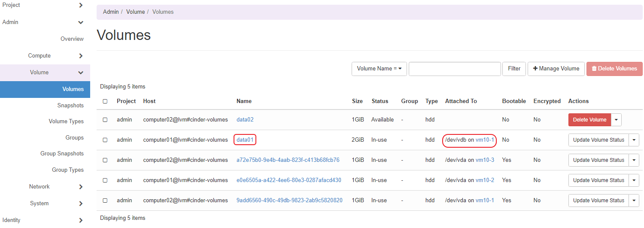Go to Volume Types in sidebar
Screen dimensions: 644x228
coord(66,122)
